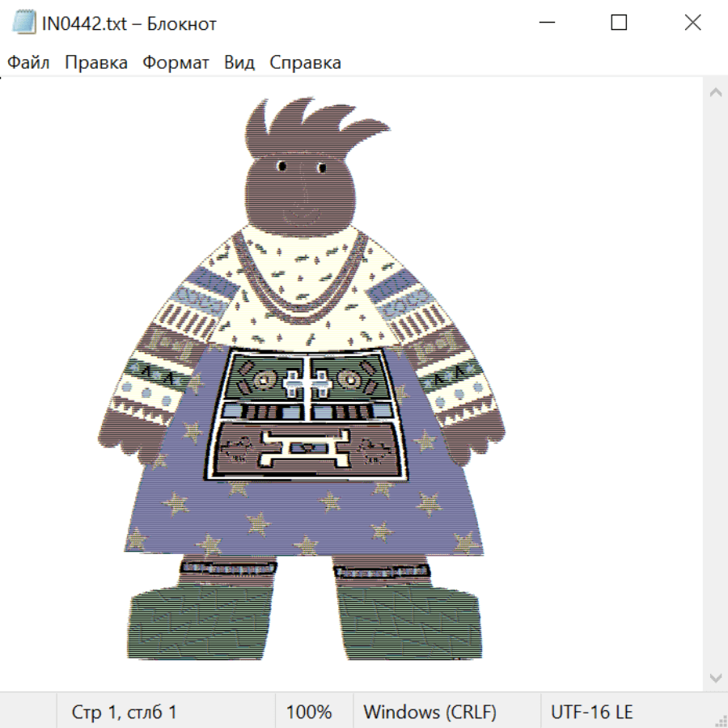This screenshot has height=728, width=728.
Task: Click the scroll down arrow
Action: click(715, 677)
